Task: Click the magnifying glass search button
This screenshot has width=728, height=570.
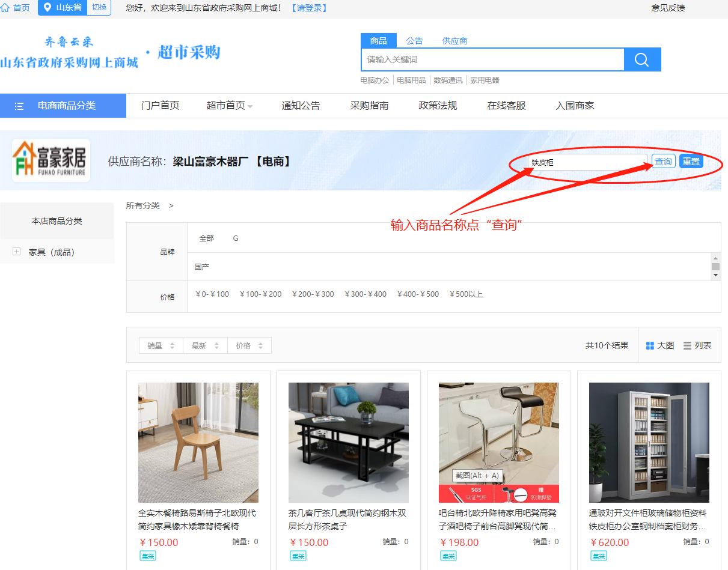Action: 642,59
